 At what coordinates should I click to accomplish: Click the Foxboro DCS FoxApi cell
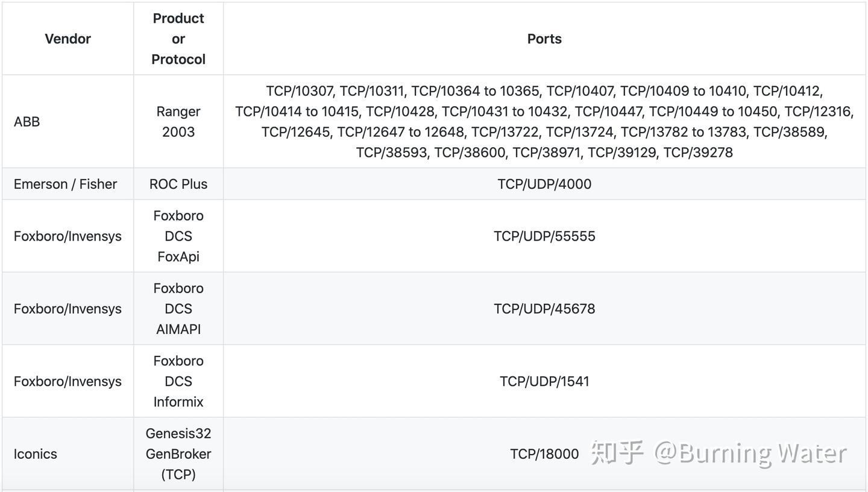pos(178,236)
